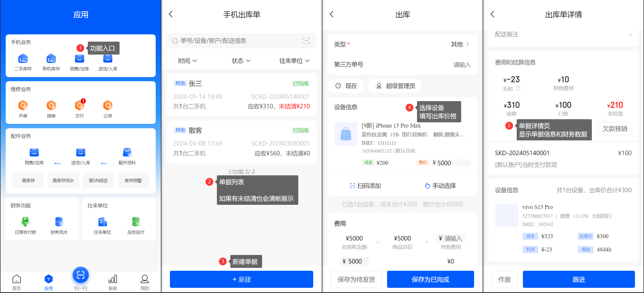Expand the 时间 filter dropdown
The image size is (644, 293).
[x=187, y=61]
